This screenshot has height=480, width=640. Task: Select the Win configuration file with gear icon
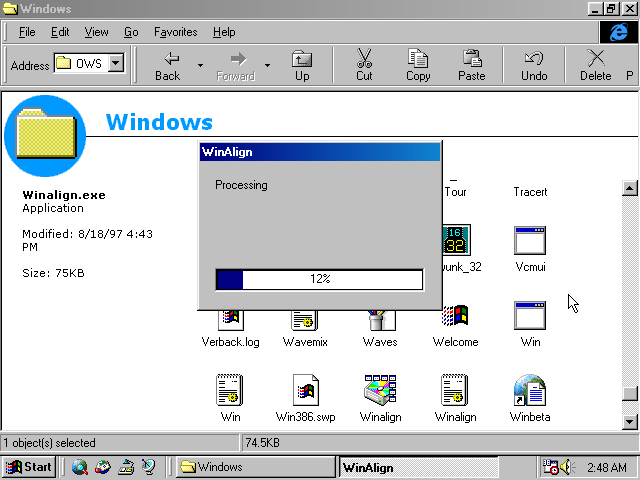click(x=230, y=390)
